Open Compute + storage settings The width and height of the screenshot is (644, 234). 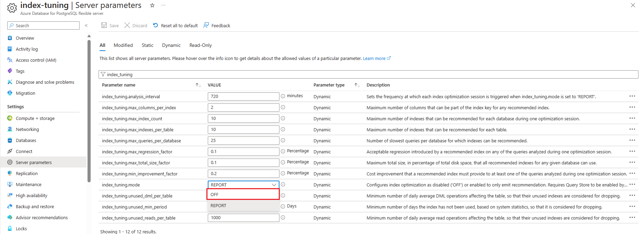tap(35, 118)
